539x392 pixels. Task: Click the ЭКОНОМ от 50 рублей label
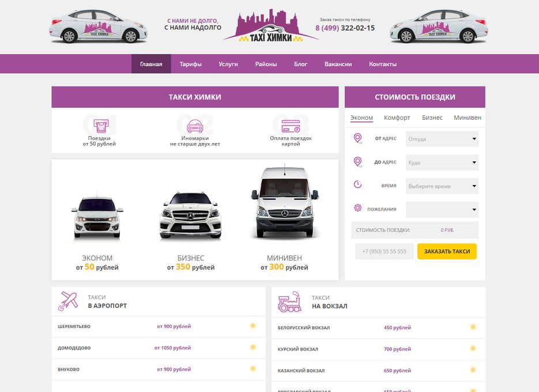click(97, 263)
